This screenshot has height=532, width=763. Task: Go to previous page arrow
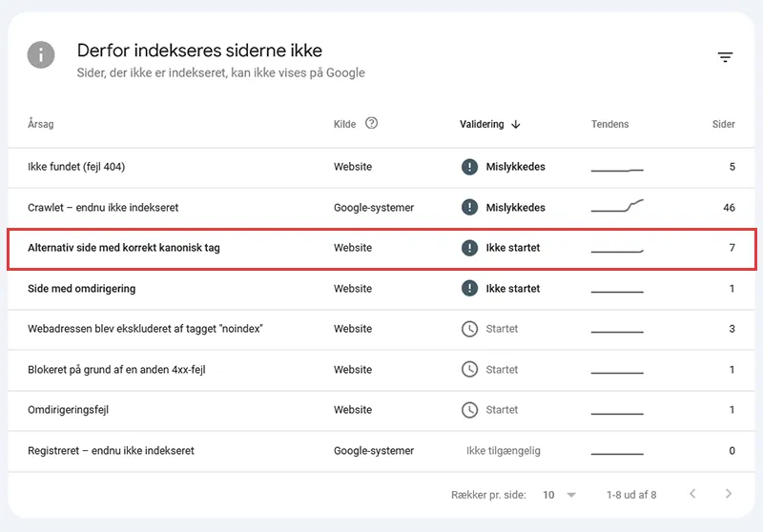692,494
